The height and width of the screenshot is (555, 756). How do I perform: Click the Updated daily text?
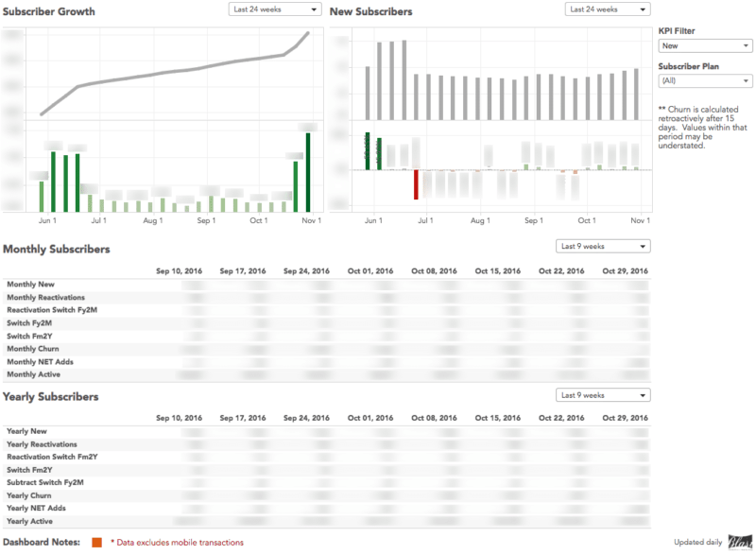coord(696,541)
